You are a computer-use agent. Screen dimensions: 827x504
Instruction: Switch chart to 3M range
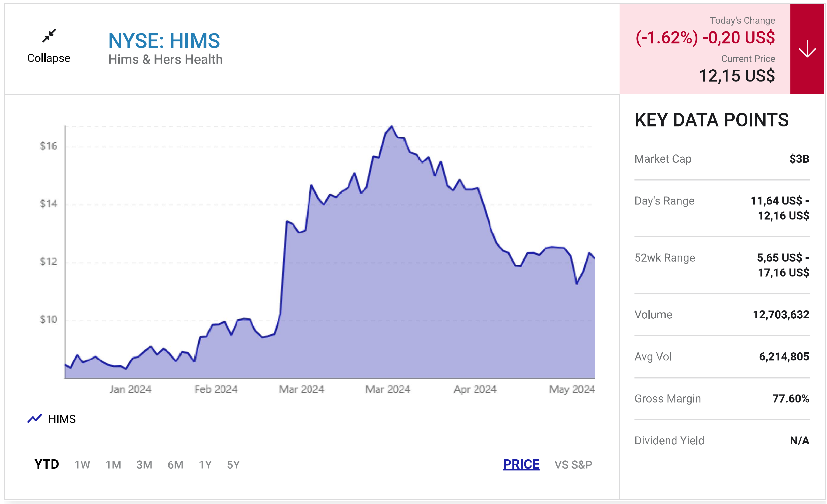pyautogui.click(x=144, y=465)
